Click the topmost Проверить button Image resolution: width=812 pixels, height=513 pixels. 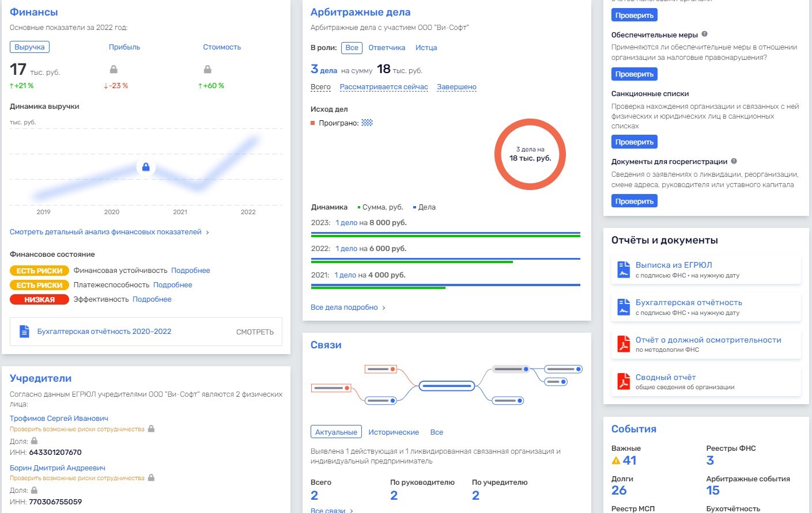click(635, 16)
